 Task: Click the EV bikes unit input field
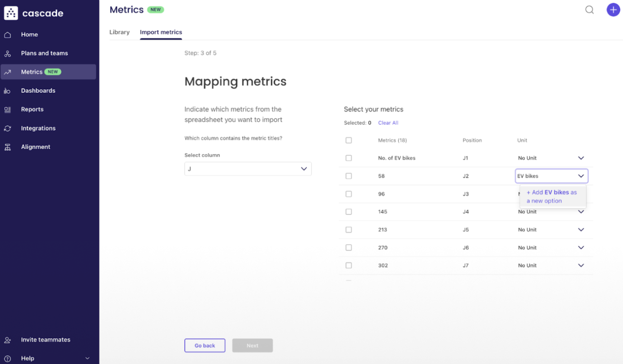[545, 176]
